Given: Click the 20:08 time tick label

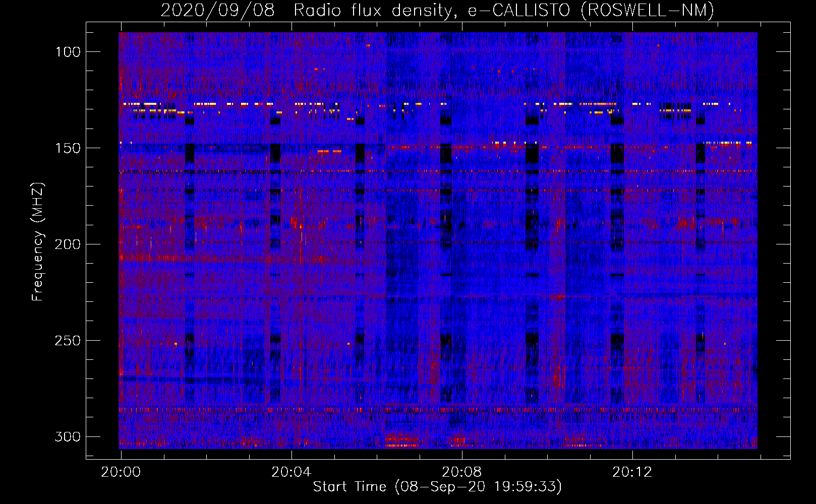Looking at the screenshot, I should tap(462, 472).
